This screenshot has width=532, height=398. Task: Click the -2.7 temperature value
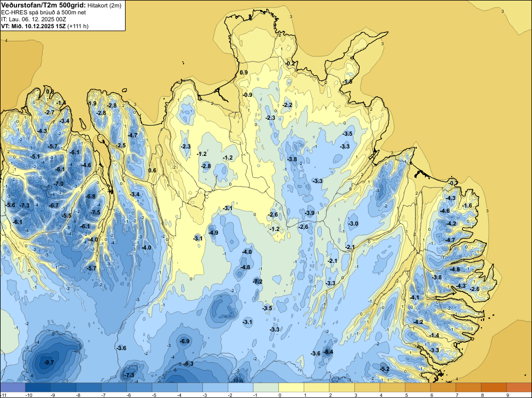coord(49,112)
